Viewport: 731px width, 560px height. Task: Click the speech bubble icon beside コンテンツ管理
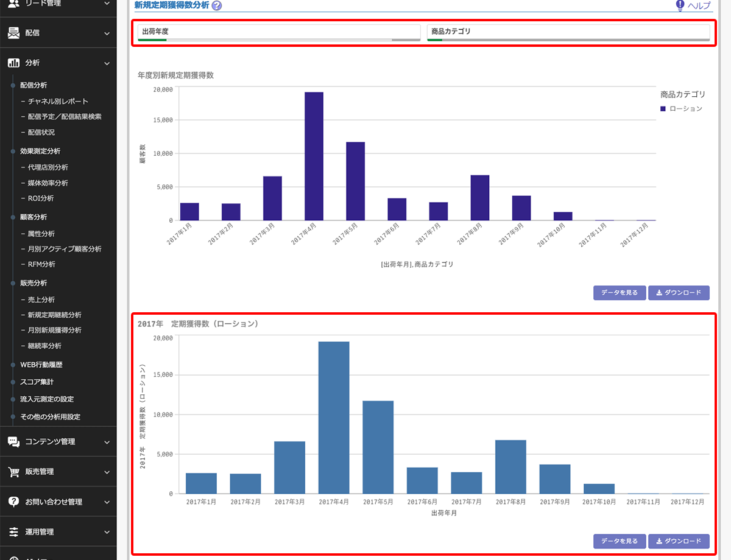coord(13,442)
